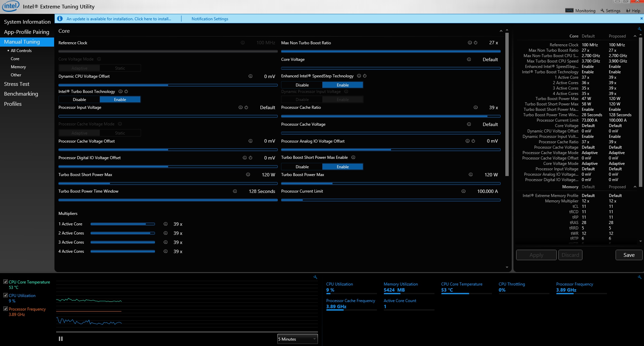This screenshot has height=346, width=644.
Task: Uncheck CPU Core Temperature checkbox
Action: coord(5,282)
